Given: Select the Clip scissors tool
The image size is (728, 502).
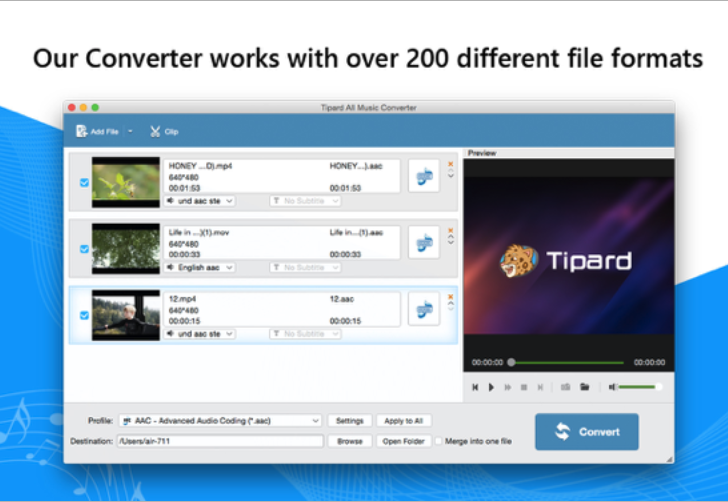Looking at the screenshot, I should point(164,131).
